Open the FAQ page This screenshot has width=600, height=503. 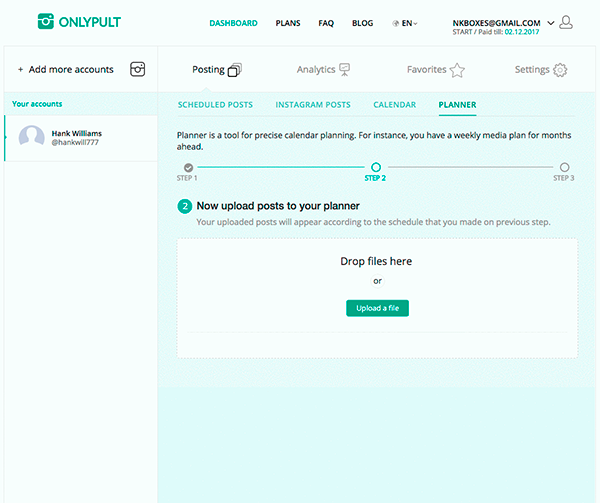click(x=326, y=23)
